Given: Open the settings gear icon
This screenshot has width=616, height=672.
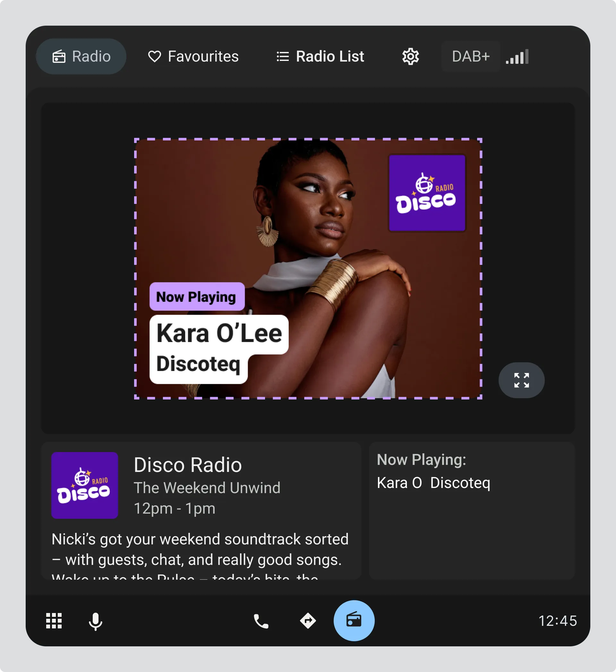Looking at the screenshot, I should (410, 56).
